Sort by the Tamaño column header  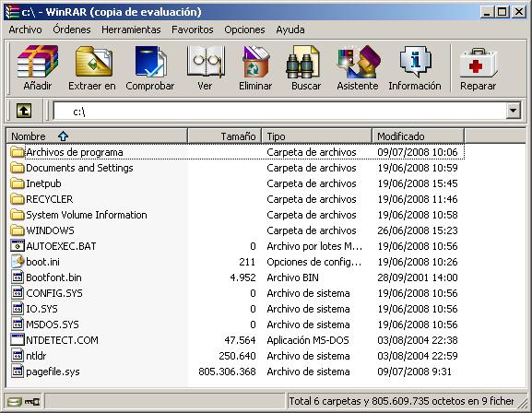tap(225, 136)
